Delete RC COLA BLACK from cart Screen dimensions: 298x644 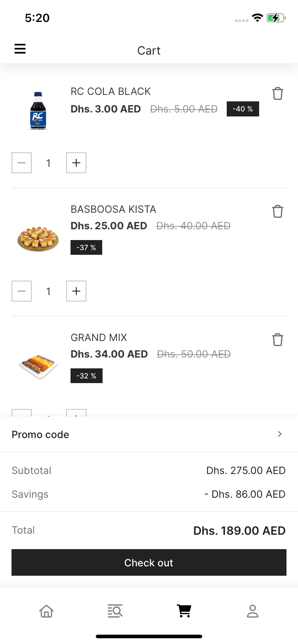[277, 93]
